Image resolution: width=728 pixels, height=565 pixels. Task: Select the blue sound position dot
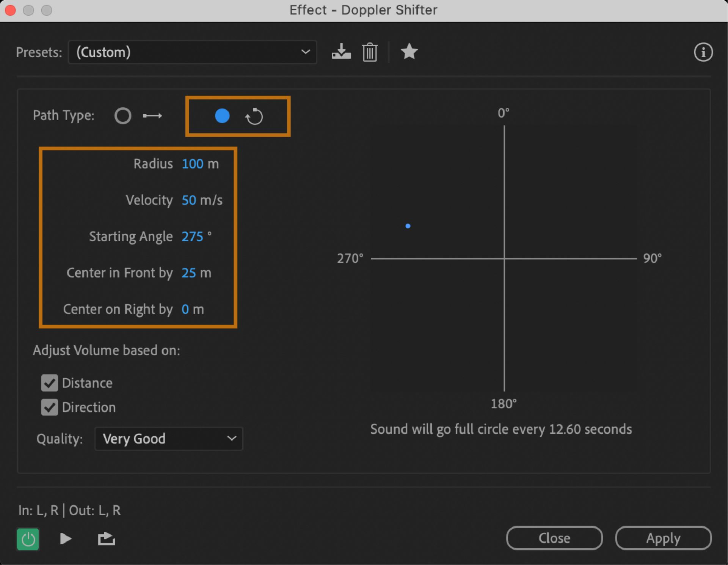click(x=408, y=226)
